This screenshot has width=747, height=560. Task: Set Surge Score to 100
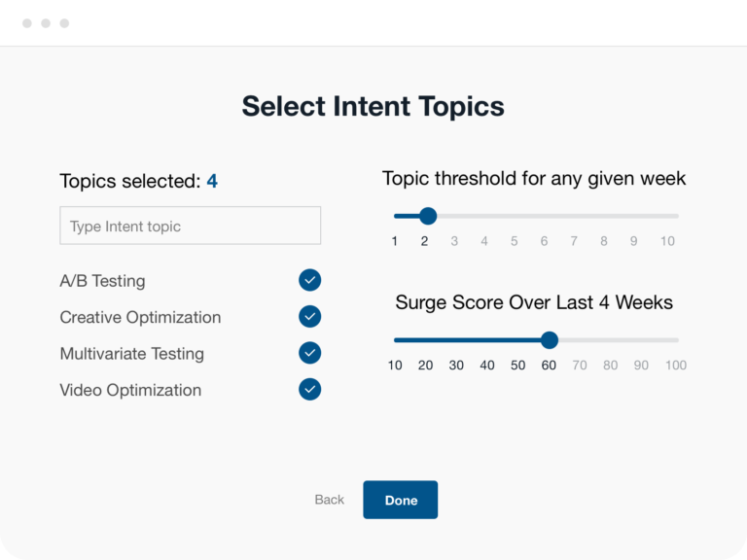(x=676, y=366)
